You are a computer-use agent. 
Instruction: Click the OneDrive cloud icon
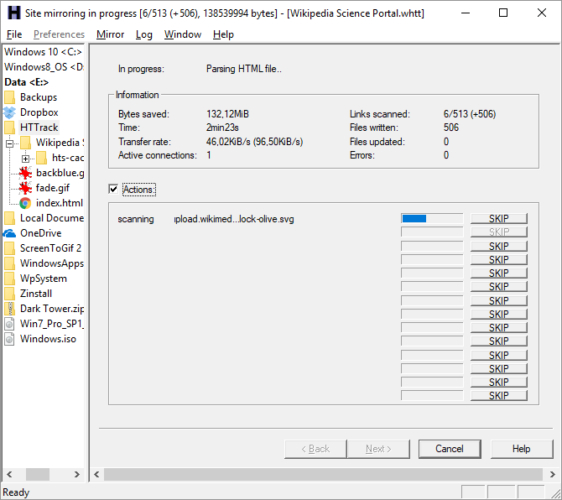[x=10, y=233]
